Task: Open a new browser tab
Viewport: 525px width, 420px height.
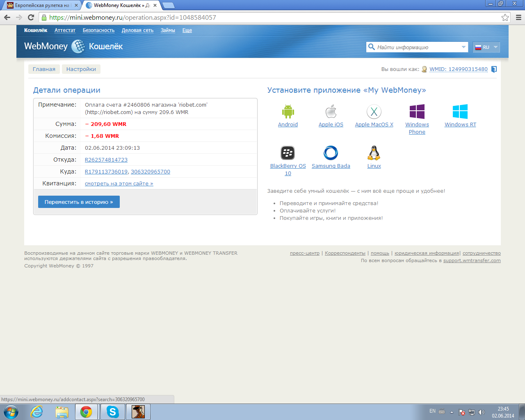Action: (168, 5)
